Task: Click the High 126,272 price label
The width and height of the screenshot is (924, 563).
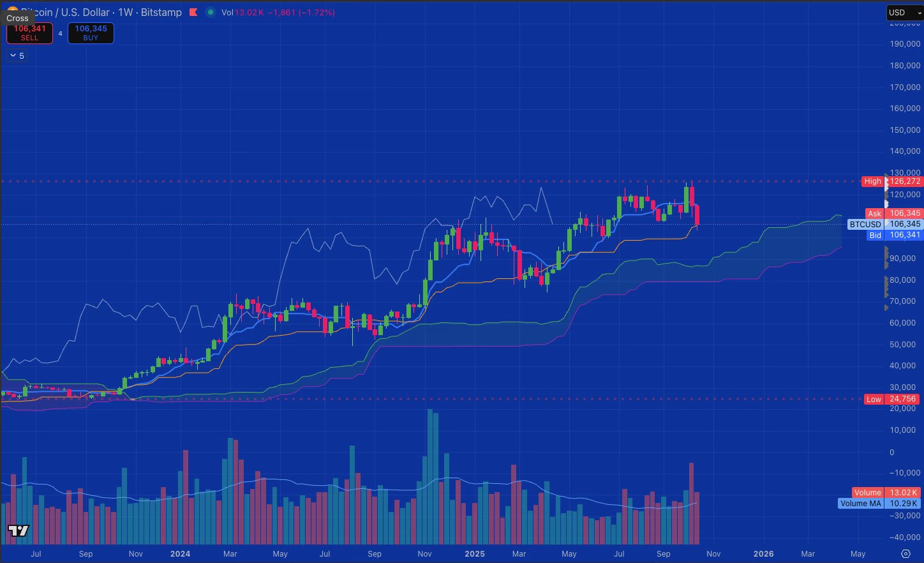Action: click(892, 181)
